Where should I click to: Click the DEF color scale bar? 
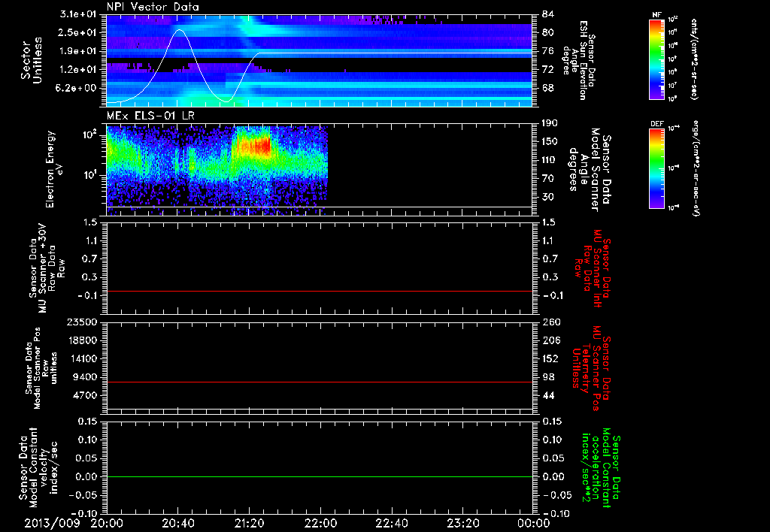tap(657, 168)
